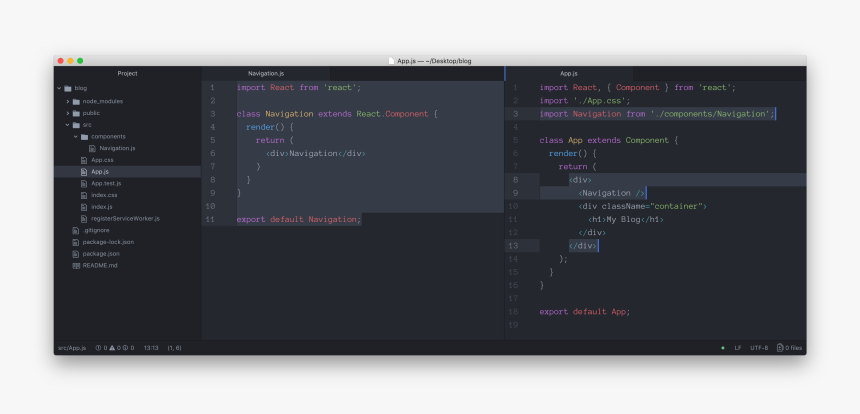
Task: Open App.css from the tree
Action: tap(102, 160)
